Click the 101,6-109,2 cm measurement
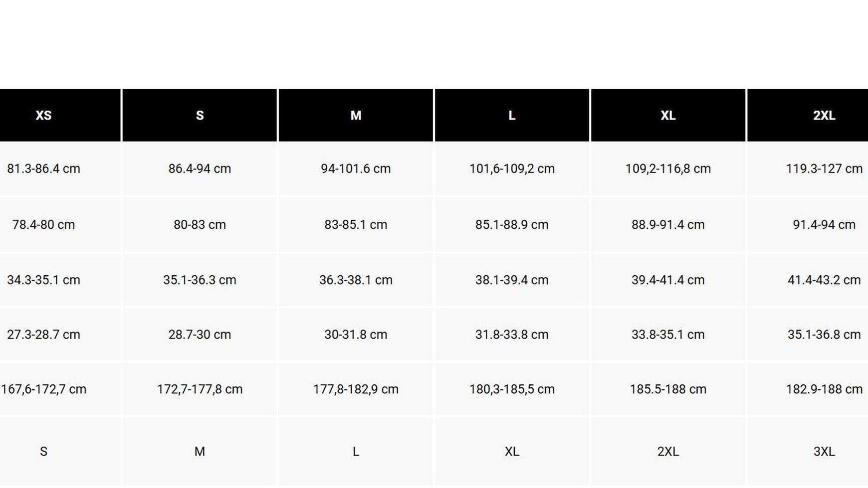The width and height of the screenshot is (868, 488). coord(512,169)
